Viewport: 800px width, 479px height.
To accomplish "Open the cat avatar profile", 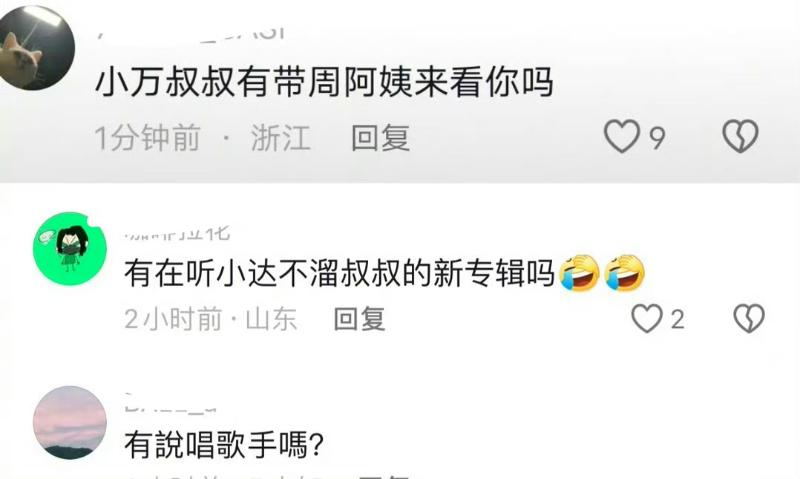I will 36,48.
